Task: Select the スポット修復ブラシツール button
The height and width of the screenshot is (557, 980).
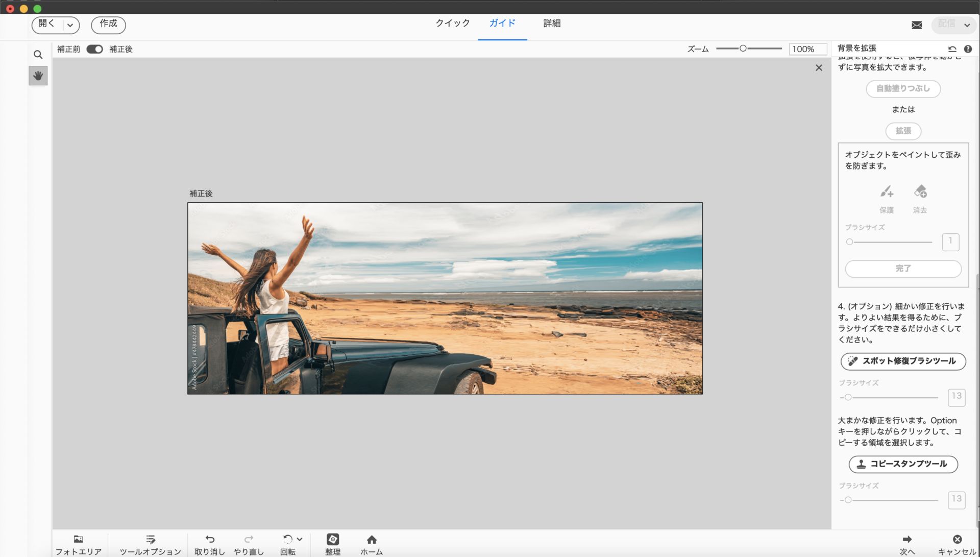Action: pos(903,361)
